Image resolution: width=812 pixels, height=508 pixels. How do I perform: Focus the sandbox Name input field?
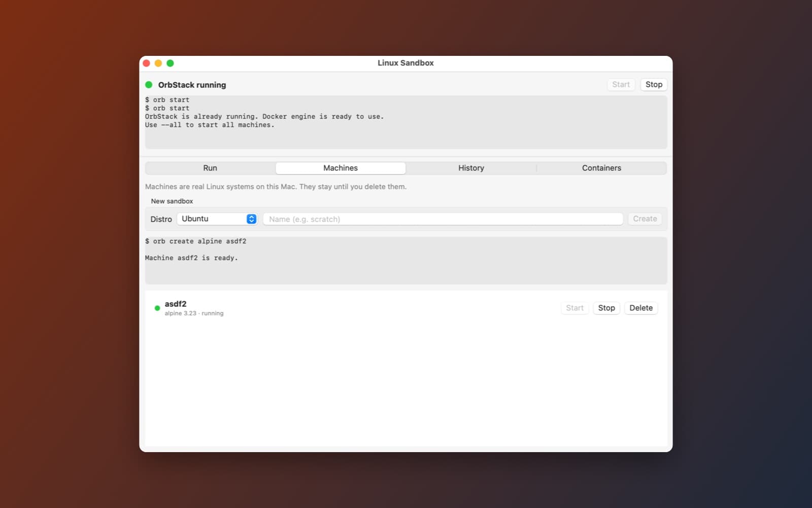pyautogui.click(x=443, y=219)
